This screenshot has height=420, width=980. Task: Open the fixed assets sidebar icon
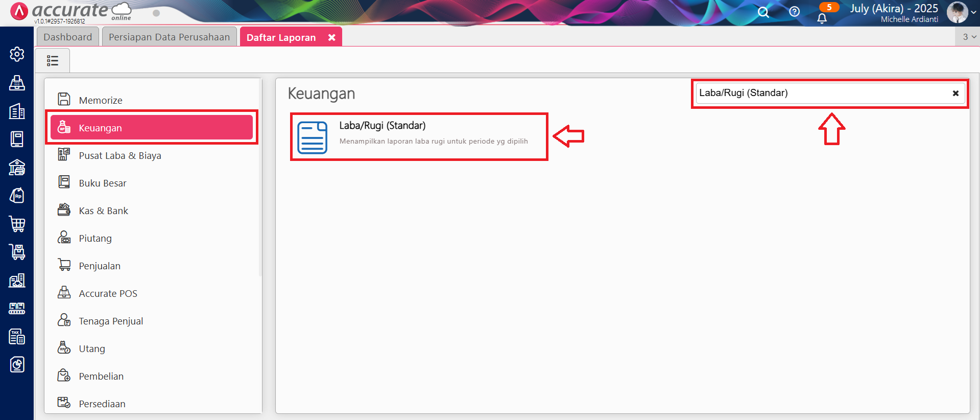[17, 280]
